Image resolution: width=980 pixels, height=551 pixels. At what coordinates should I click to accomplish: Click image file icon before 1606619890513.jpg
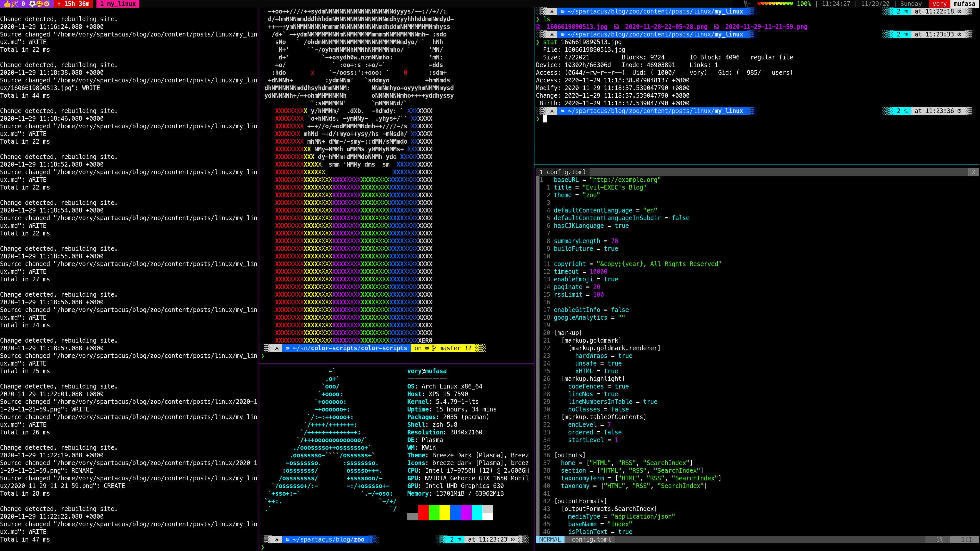tap(538, 27)
